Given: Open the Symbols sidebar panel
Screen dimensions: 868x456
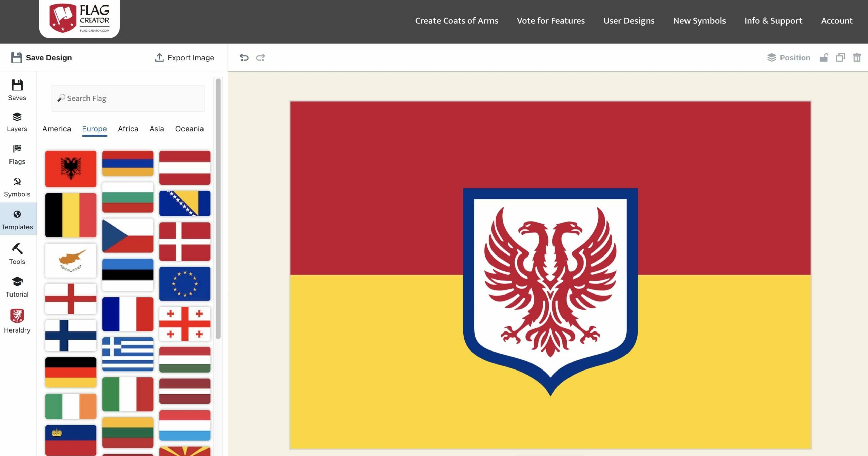Looking at the screenshot, I should (x=17, y=187).
